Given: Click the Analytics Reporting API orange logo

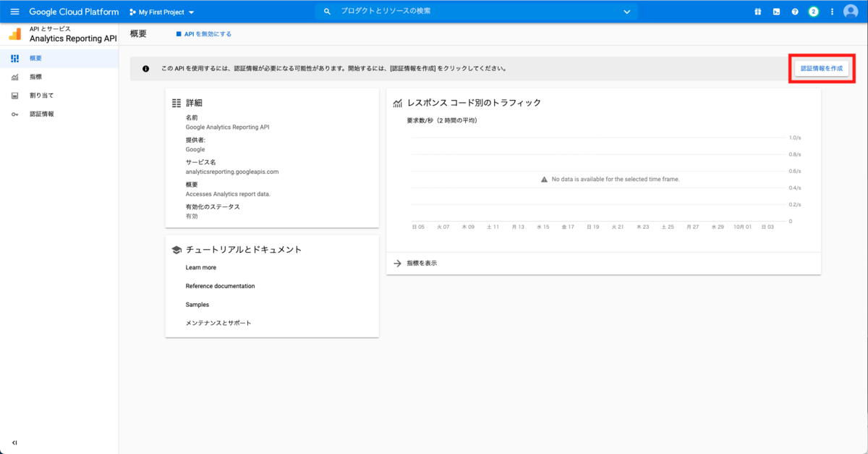Looking at the screenshot, I should tap(16, 33).
